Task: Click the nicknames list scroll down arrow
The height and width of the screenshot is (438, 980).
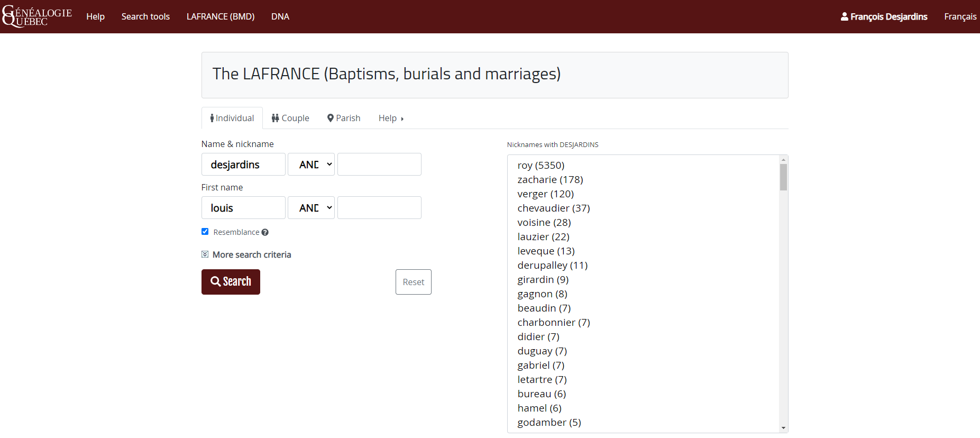Action: [783, 428]
